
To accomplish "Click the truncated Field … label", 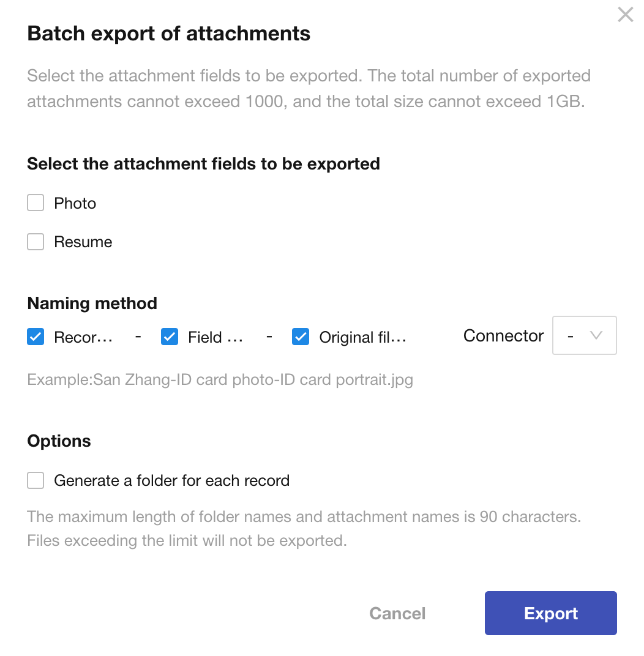I will point(215,337).
